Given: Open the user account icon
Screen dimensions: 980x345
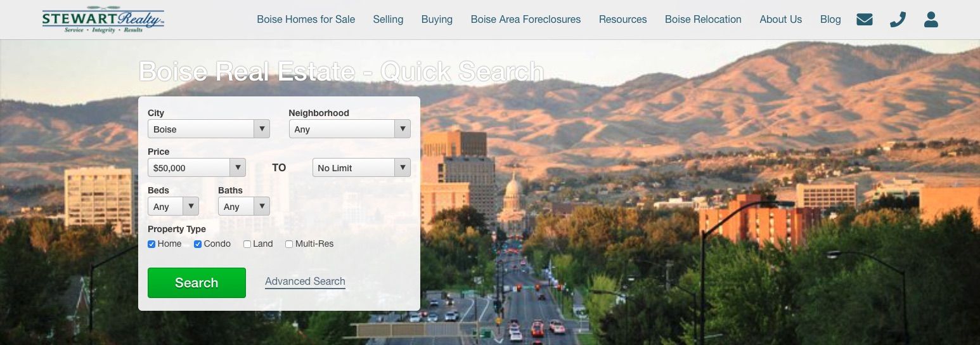Looking at the screenshot, I should (x=931, y=20).
